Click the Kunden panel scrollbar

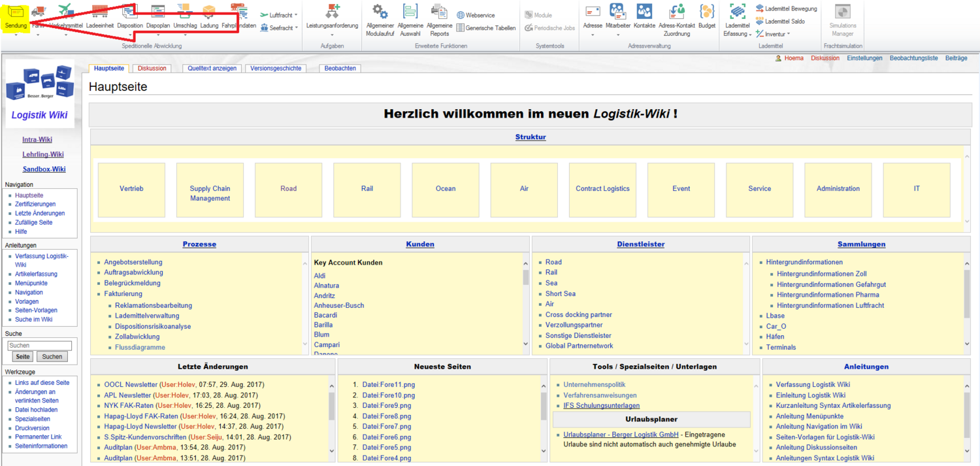pyautogui.click(x=525, y=303)
